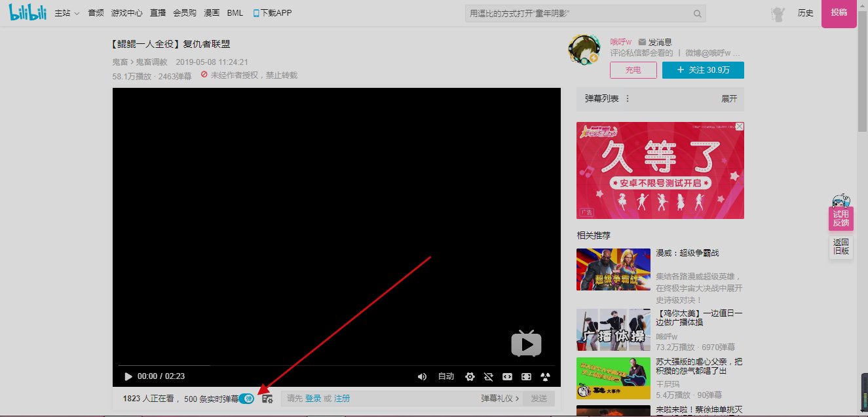This screenshot has width=868, height=417.
Task: Open the 自动 quality selector
Action: click(x=445, y=376)
